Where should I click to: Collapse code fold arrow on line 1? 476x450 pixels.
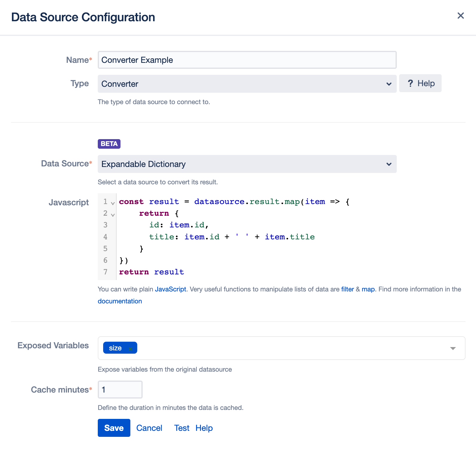(x=113, y=203)
